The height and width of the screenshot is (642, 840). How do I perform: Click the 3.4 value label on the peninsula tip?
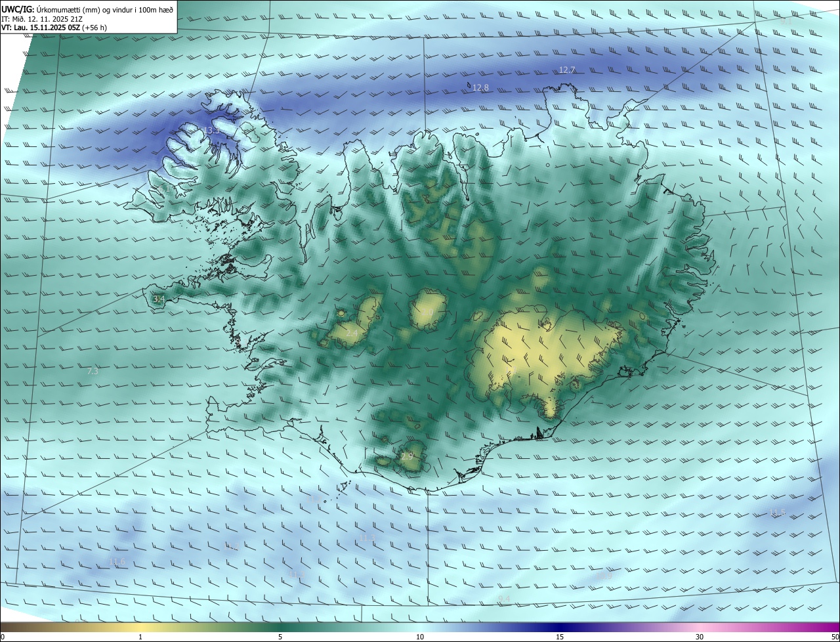coord(158,299)
